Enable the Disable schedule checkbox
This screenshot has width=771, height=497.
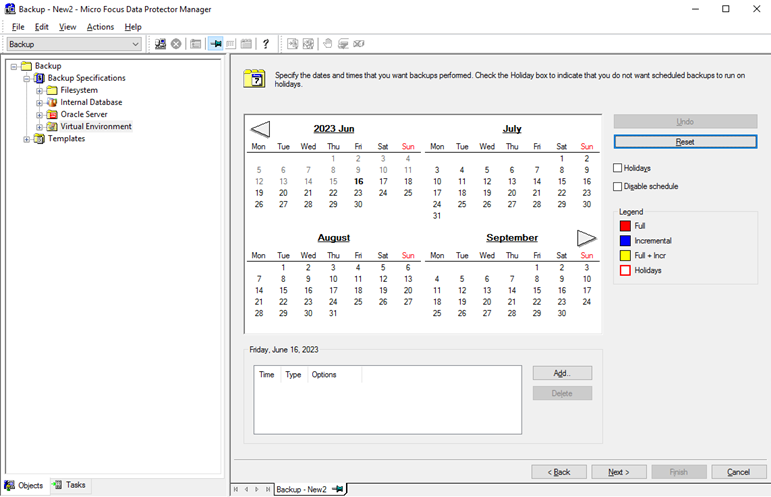pos(618,186)
